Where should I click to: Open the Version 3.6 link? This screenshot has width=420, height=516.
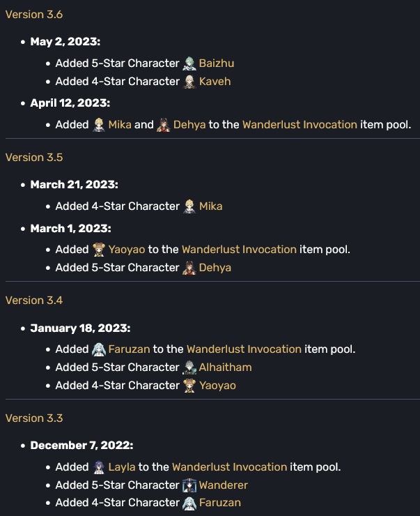tap(34, 15)
